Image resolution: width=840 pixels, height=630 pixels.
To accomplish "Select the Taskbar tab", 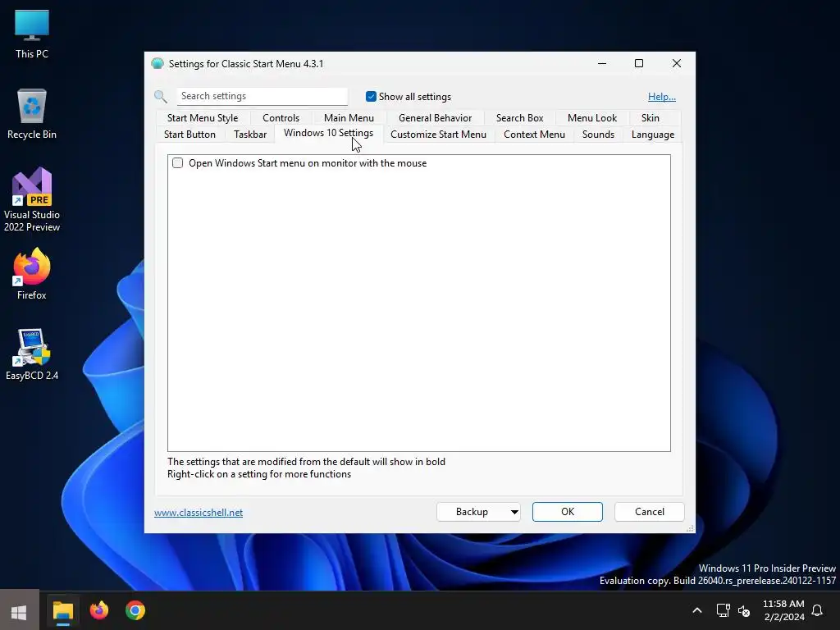I will point(250,135).
